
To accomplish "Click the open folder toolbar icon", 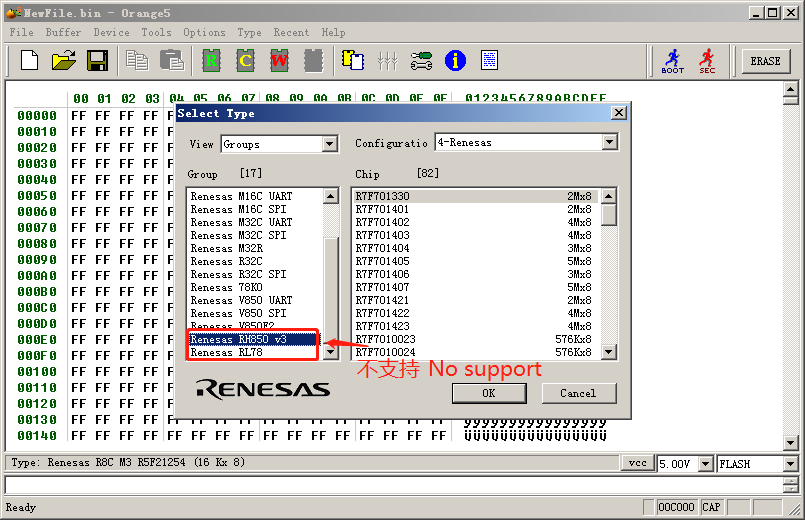I will (63, 61).
